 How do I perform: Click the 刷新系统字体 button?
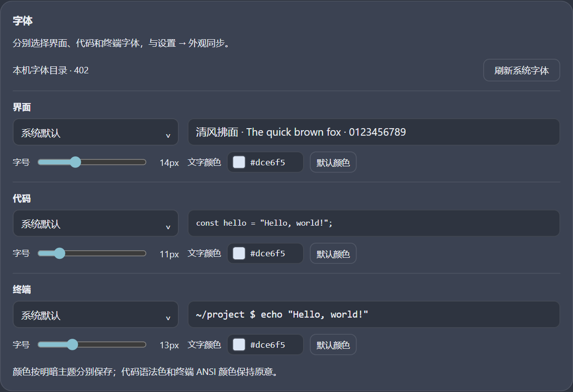521,70
